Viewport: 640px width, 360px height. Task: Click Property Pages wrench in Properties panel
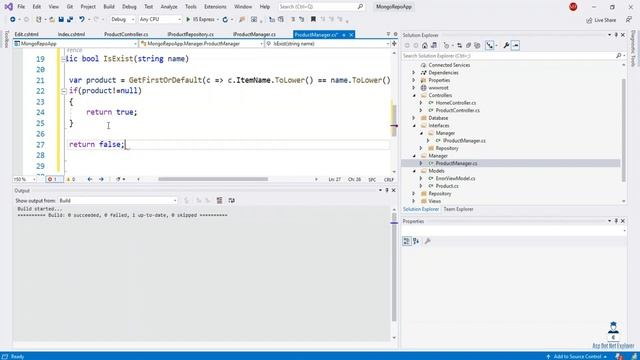427,241
